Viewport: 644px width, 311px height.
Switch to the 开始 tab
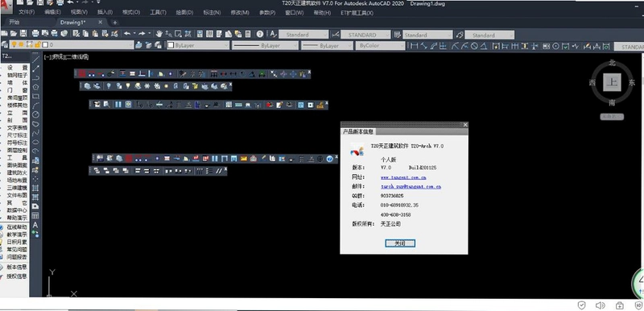tap(14, 23)
